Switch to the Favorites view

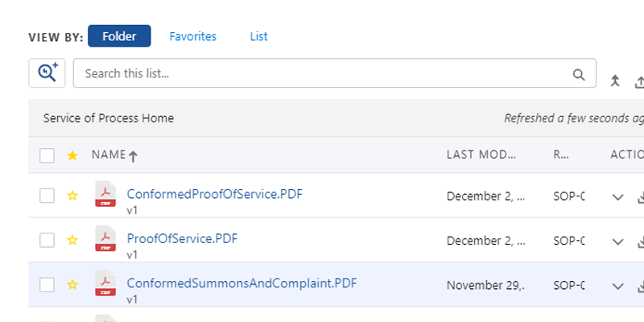192,36
